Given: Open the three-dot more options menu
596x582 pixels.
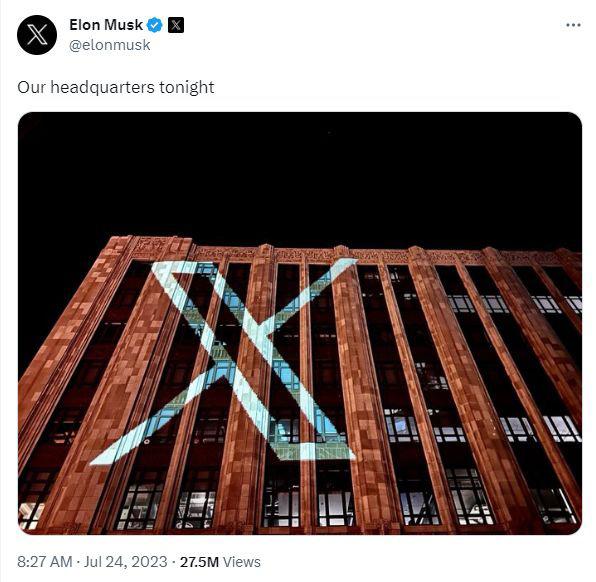Looking at the screenshot, I should tap(573, 25).
